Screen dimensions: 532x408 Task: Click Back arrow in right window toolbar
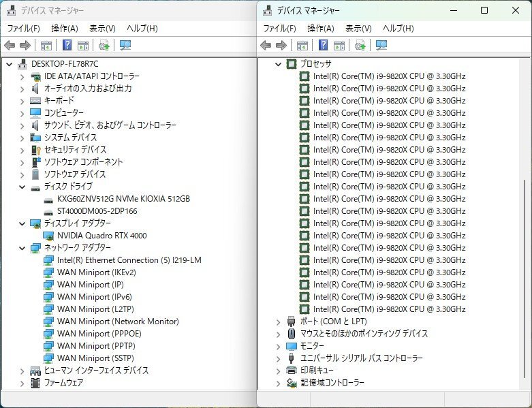266,45
